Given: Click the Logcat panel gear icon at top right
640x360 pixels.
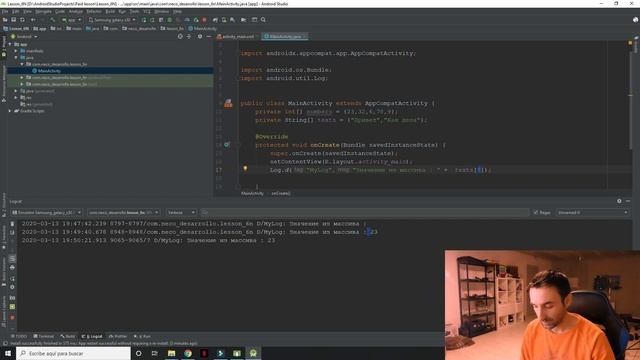Looking at the screenshot, I should coord(619,201).
